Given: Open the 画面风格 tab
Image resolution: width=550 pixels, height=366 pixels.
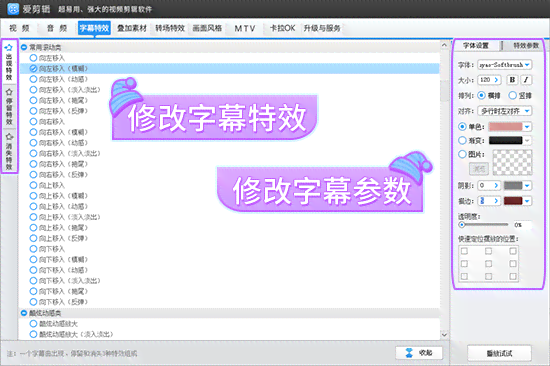Looking at the screenshot, I should [x=207, y=28].
